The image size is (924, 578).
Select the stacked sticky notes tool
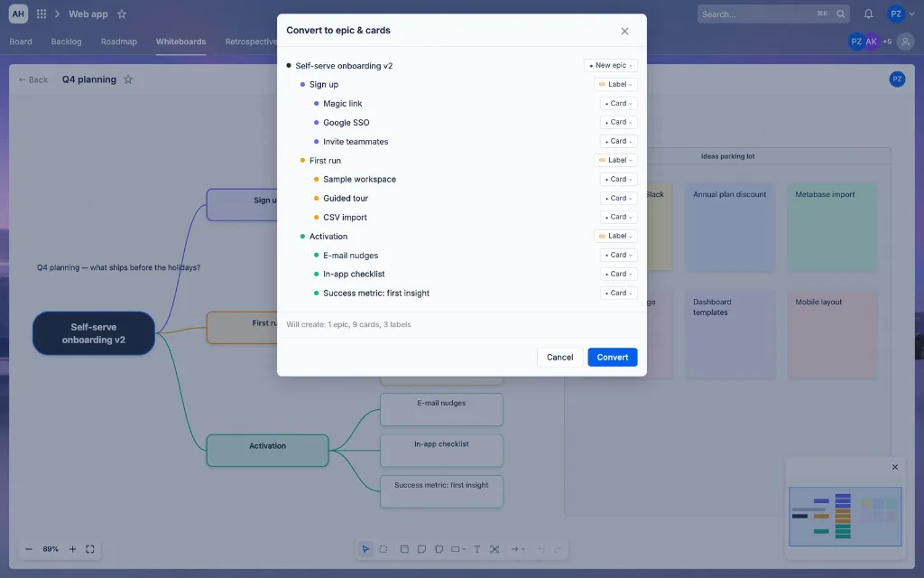tap(439, 549)
